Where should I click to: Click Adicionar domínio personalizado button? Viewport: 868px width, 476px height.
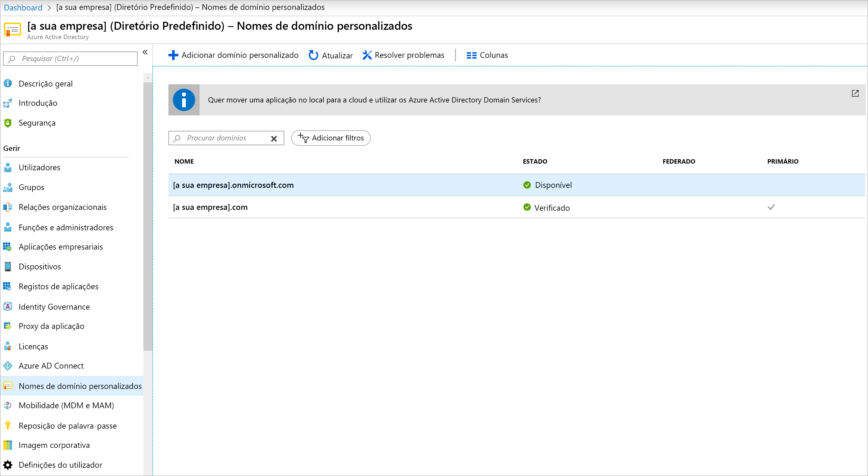[x=233, y=55]
